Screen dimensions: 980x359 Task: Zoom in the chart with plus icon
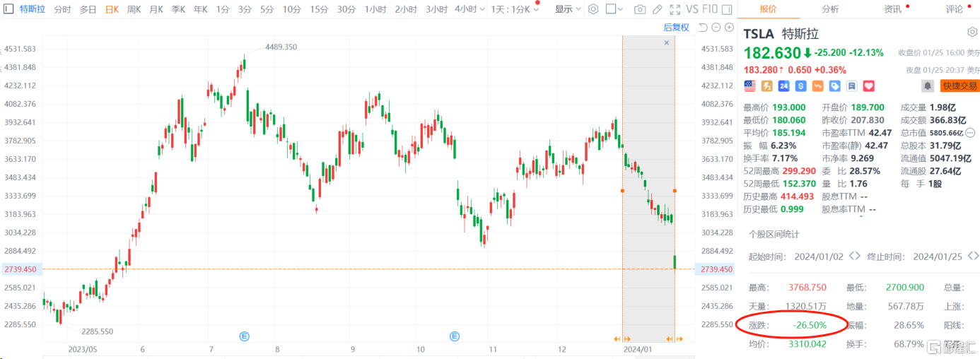[729, 27]
